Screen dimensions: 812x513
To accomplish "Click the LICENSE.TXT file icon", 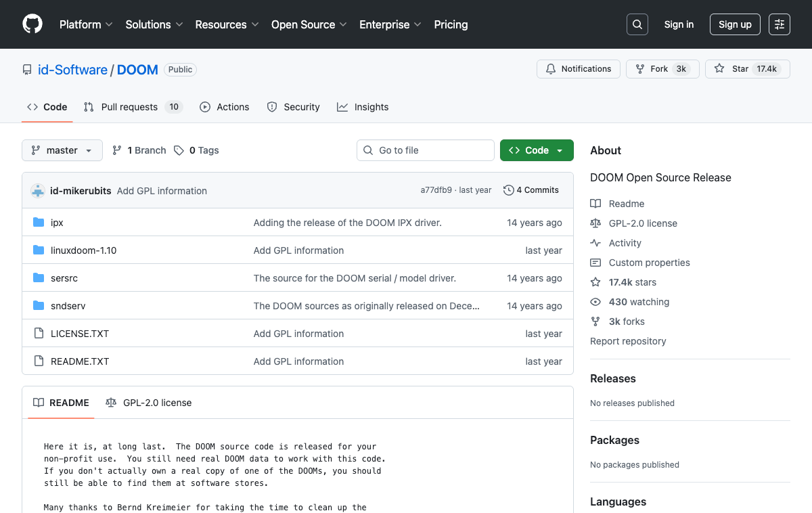I will click(x=39, y=334).
